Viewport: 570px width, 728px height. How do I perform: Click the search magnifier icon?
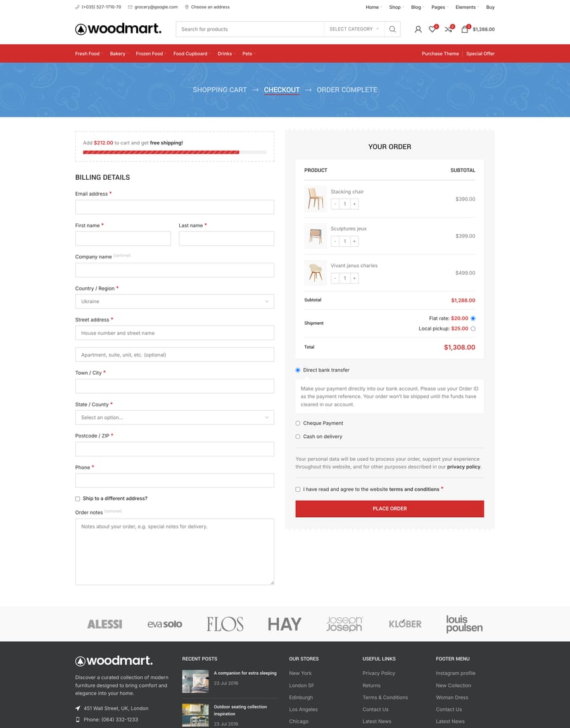393,29
